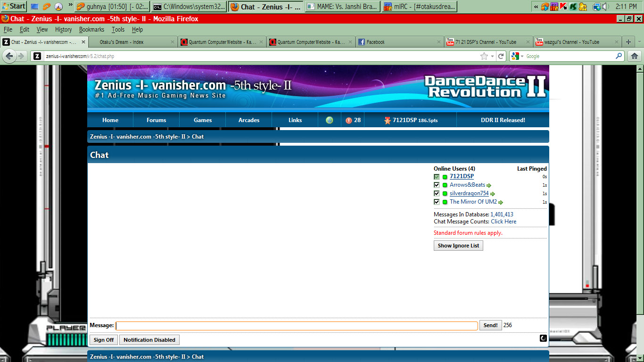Click the network tray icon

tap(596, 7)
